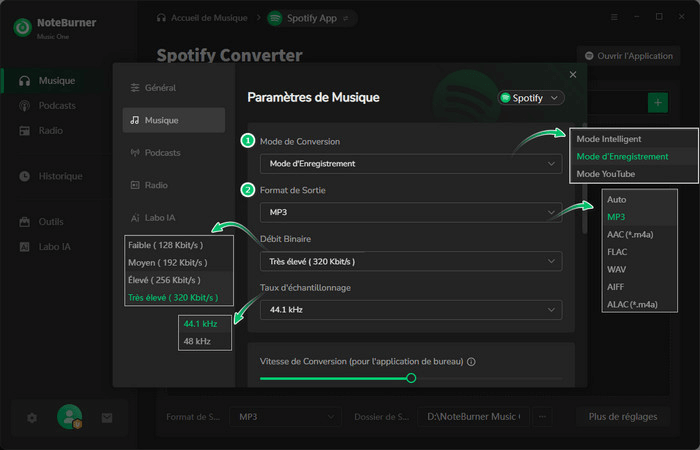700x450 pixels.
Task: Select the Général settings tab
Action: click(174, 88)
